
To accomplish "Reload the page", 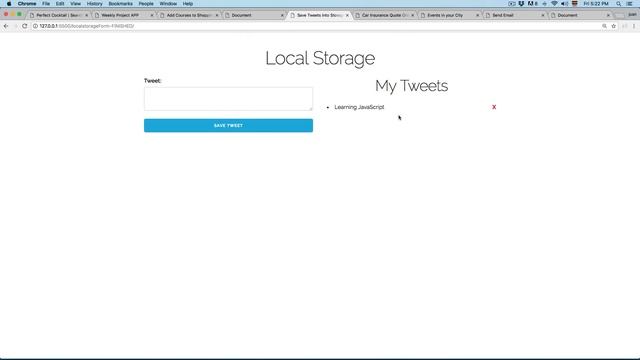I will point(24,26).
